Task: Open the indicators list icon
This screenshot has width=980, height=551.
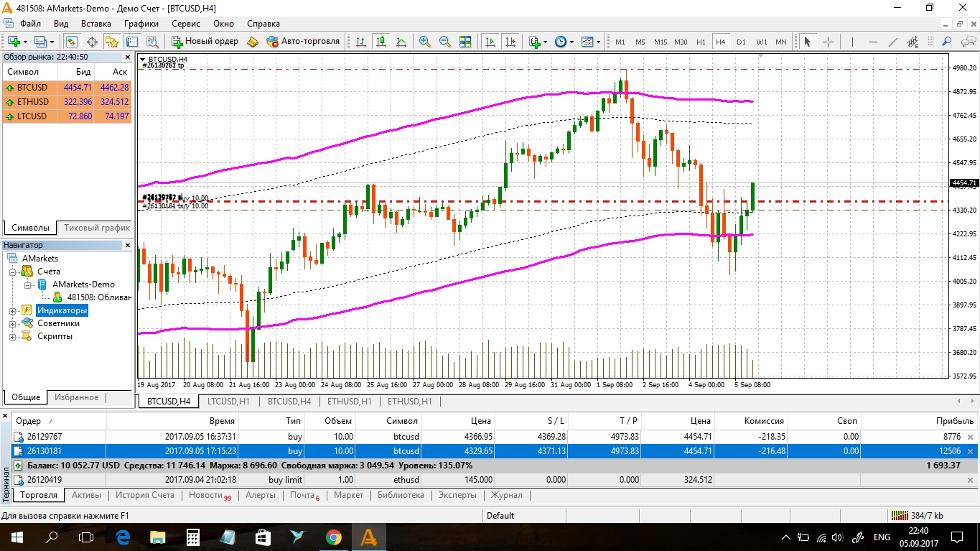Action: pos(534,42)
